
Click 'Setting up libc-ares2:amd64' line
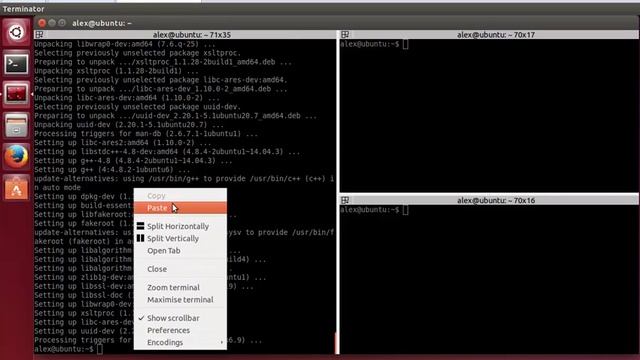122,143
